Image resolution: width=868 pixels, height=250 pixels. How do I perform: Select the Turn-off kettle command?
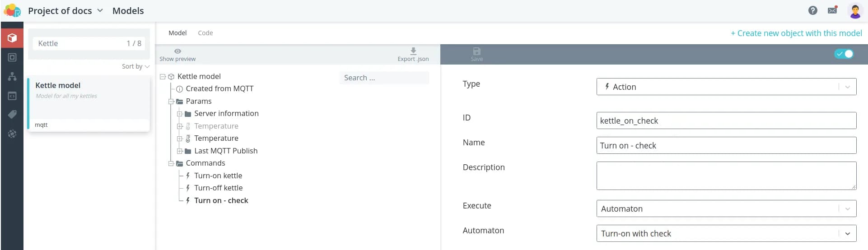click(218, 188)
